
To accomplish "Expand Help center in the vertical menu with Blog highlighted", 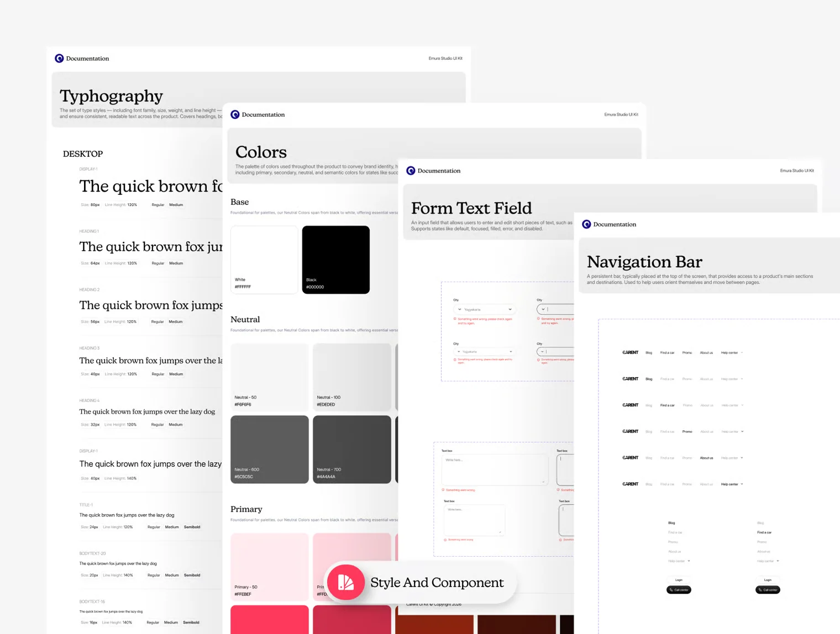I will tap(679, 561).
